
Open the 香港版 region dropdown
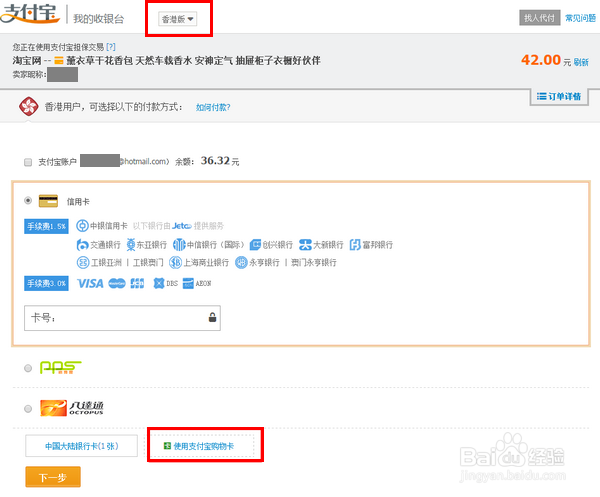pos(178,19)
